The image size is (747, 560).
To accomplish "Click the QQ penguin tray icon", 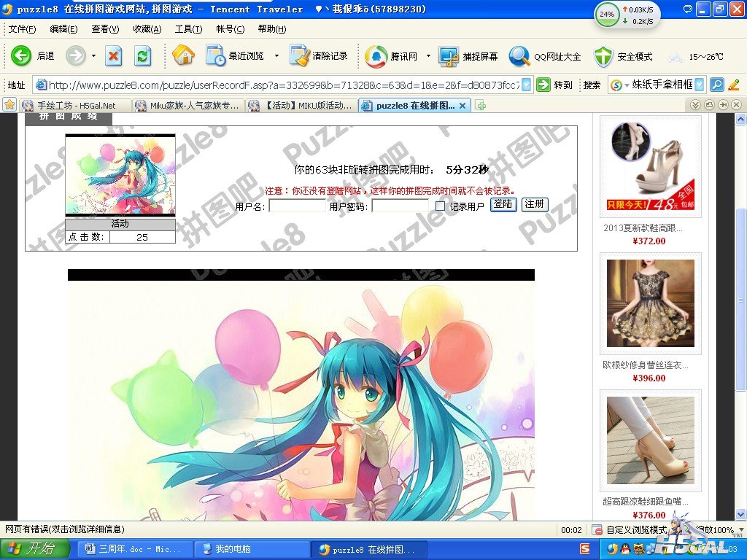I will pos(626,549).
